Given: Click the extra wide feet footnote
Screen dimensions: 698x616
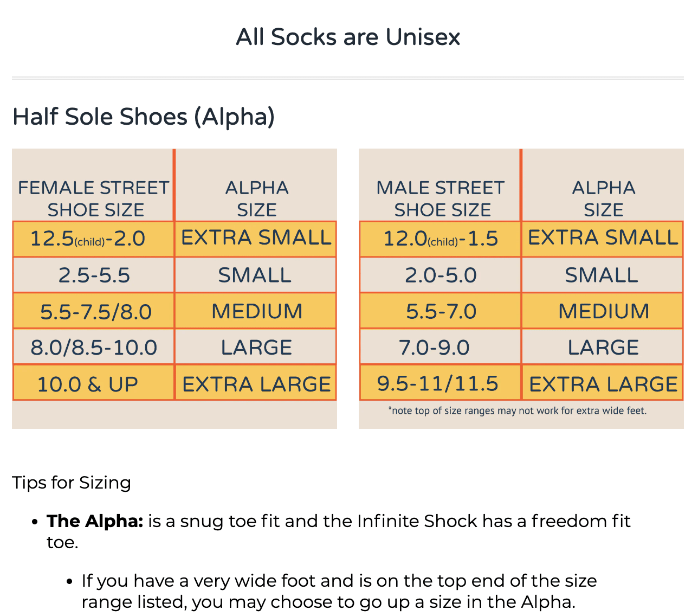Looking at the screenshot, I should [x=517, y=410].
